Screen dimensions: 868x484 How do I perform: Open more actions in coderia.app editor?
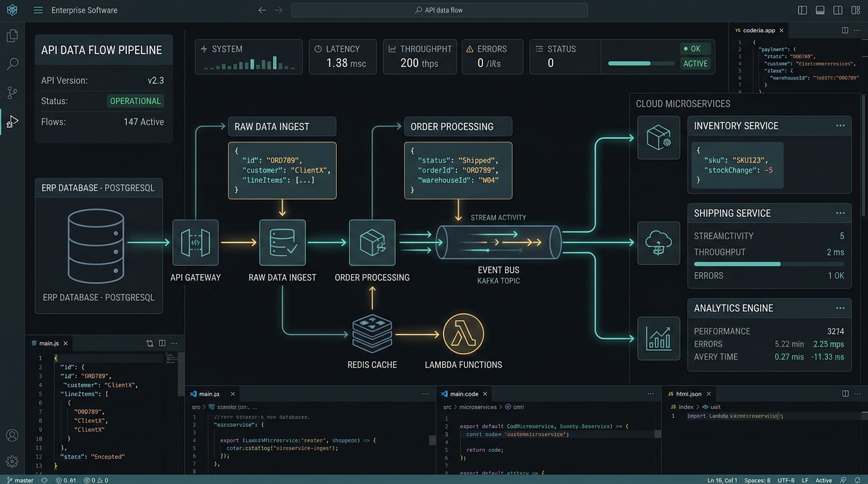click(x=857, y=30)
